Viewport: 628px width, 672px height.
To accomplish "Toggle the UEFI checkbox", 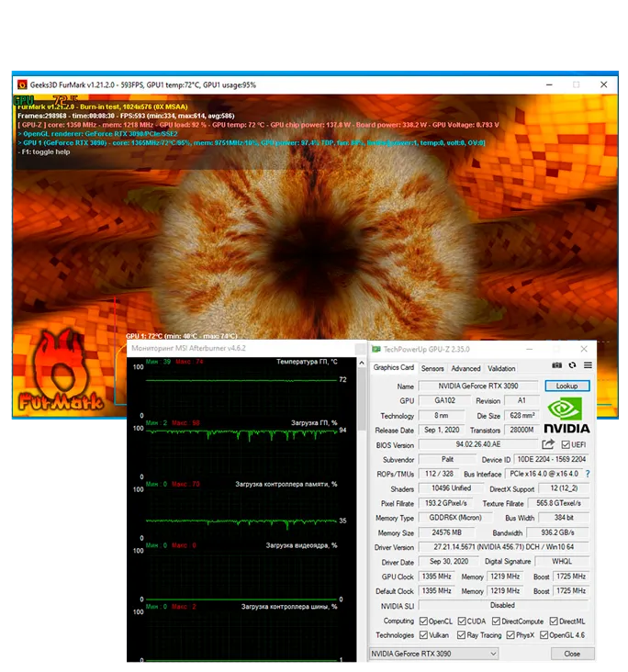I will pos(566,444).
